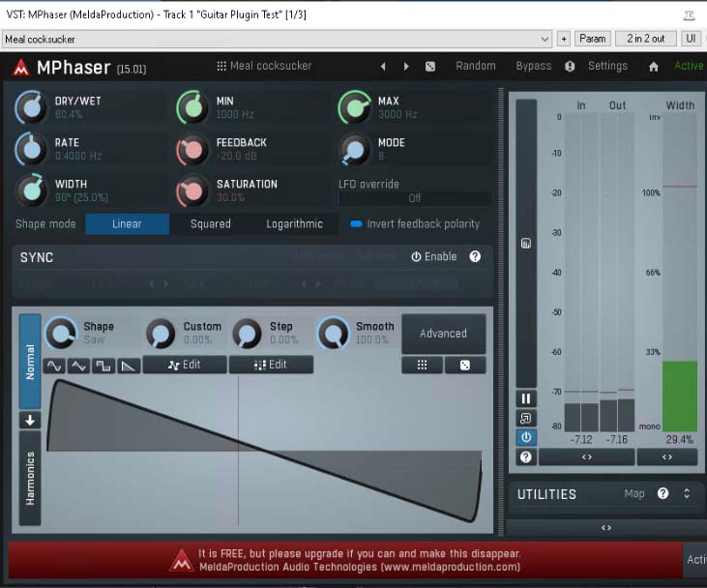Click the home icon

pyautogui.click(x=654, y=67)
